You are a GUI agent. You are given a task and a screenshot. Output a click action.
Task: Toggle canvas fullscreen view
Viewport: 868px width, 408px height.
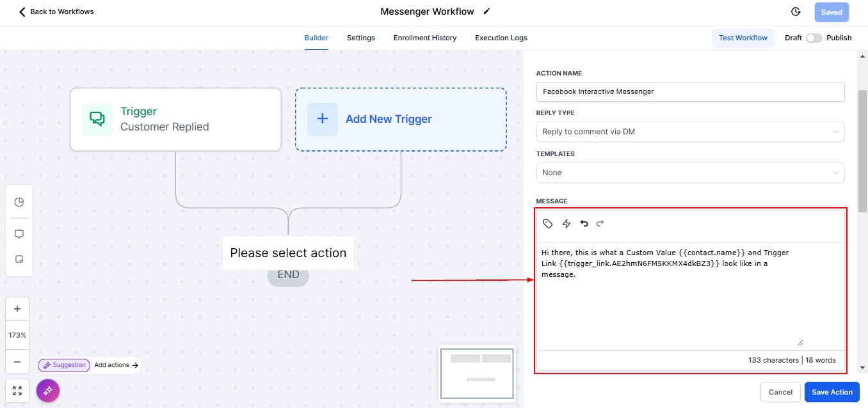point(17,391)
